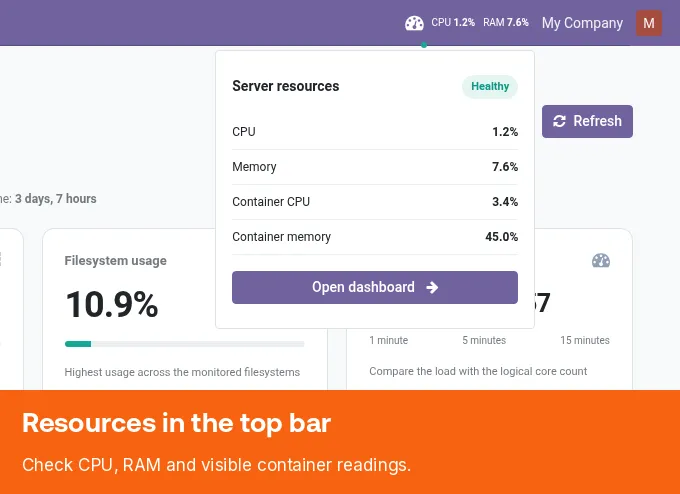The height and width of the screenshot is (494, 680).
Task: Click 'Highest usage across the monitored filesystems' text
Action: point(182,373)
